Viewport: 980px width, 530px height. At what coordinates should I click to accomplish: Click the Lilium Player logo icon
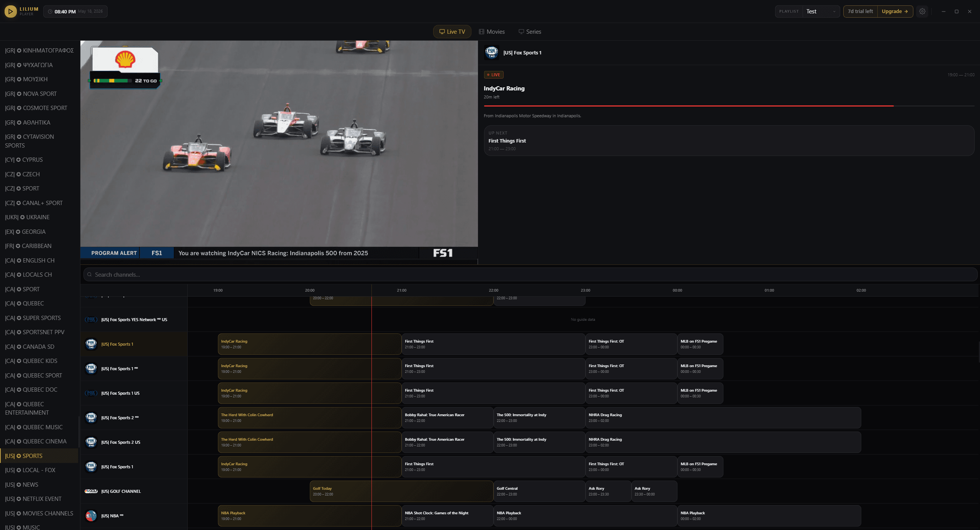(10, 11)
